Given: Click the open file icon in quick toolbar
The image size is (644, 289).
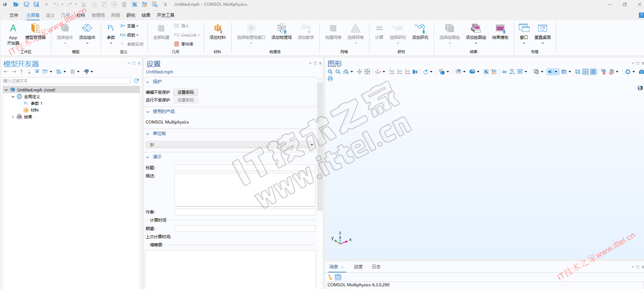Looking at the screenshot, I should 16,4.
